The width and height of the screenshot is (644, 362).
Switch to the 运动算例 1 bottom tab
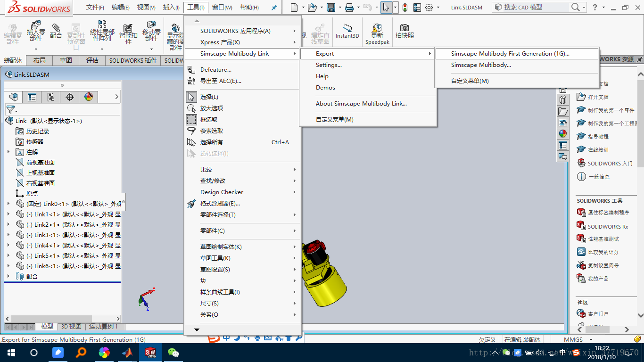[104, 326]
